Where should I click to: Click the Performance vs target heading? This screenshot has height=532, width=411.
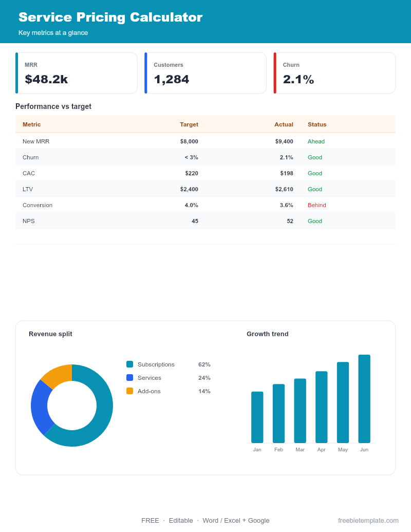(x=53, y=106)
